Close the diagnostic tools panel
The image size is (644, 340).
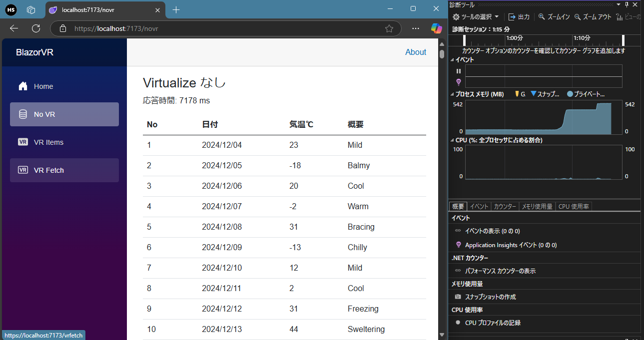pos(636,4)
